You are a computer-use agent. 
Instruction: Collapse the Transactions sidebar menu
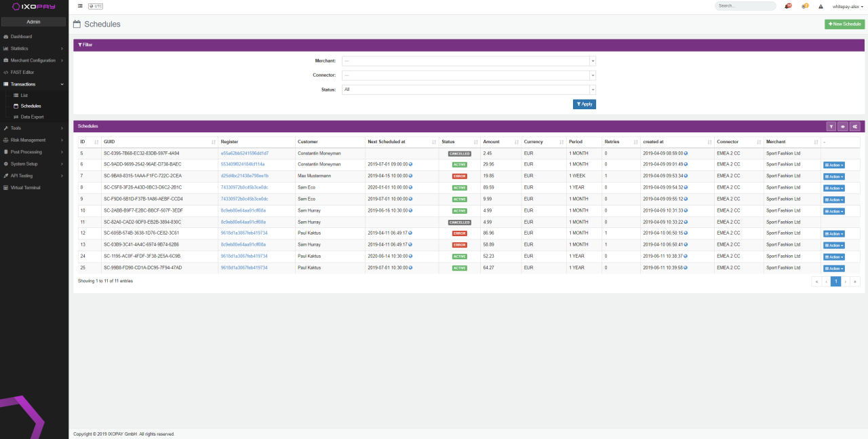tap(34, 84)
